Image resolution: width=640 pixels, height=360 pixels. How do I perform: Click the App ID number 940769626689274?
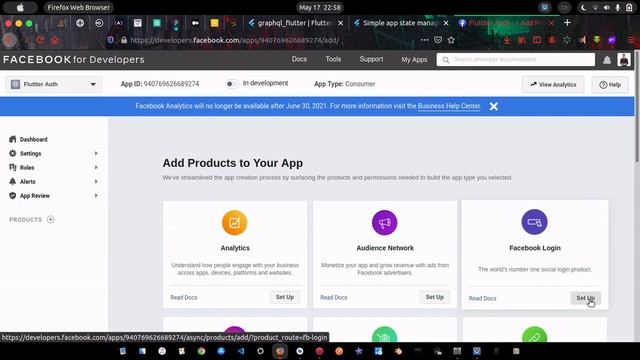171,84
